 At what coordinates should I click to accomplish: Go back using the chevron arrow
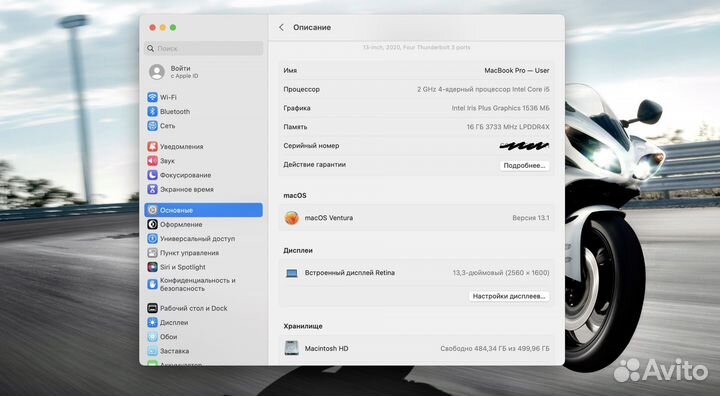coord(281,28)
